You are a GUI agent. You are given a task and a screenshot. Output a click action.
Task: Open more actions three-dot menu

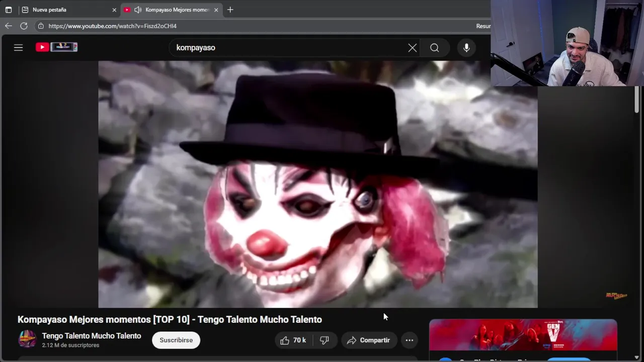click(x=410, y=340)
